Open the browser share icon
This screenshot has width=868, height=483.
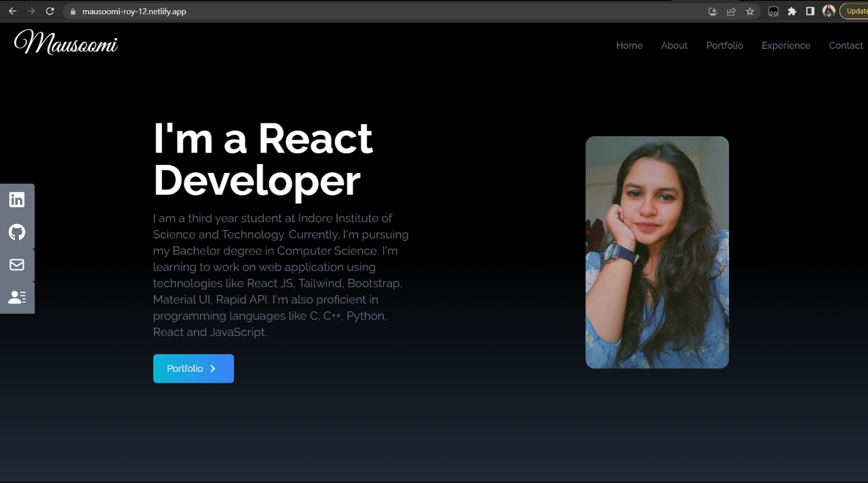(x=732, y=11)
